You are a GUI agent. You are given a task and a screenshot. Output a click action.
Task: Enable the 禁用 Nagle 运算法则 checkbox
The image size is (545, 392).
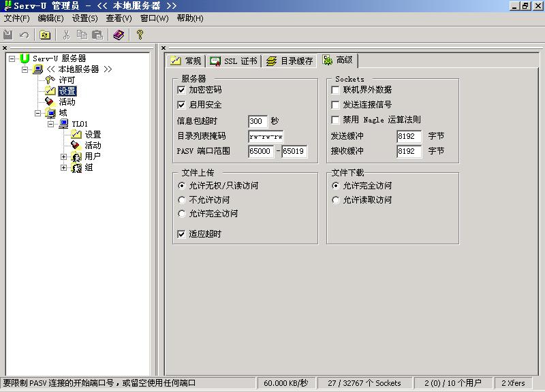tap(335, 120)
